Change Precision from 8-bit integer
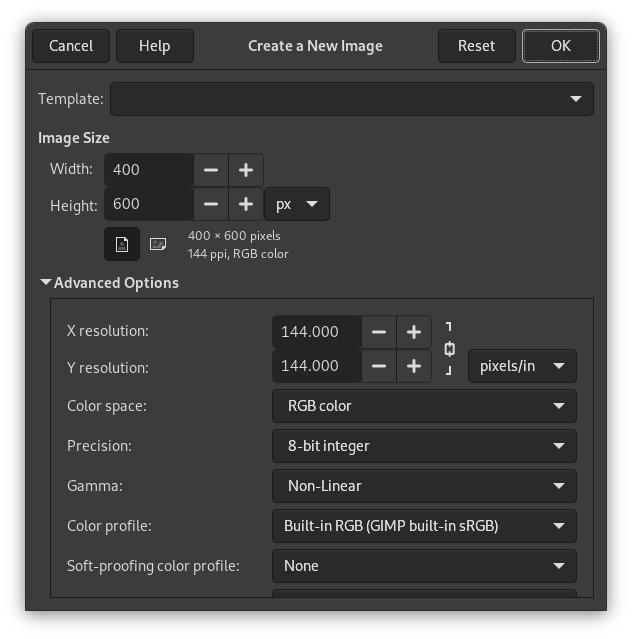The height and width of the screenshot is (639, 632). 424,446
